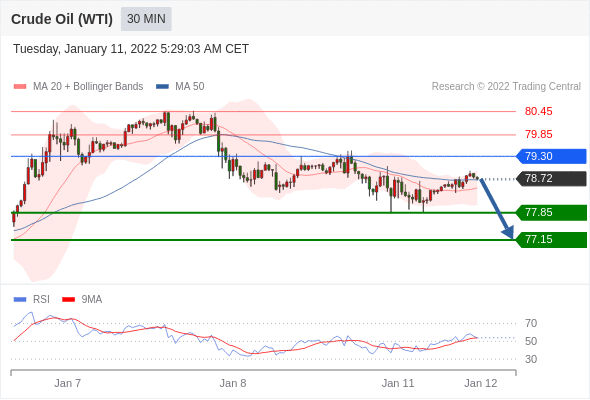Click the RSI legend label
The height and width of the screenshot is (400, 590).
[x=41, y=300]
